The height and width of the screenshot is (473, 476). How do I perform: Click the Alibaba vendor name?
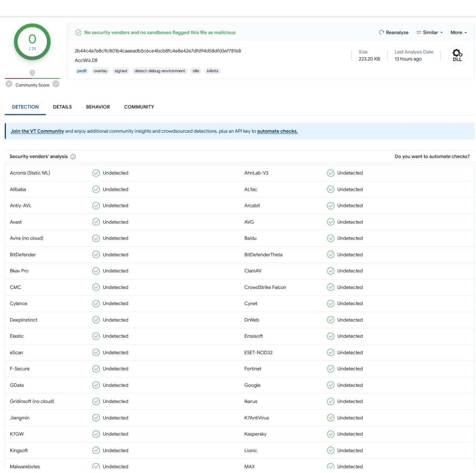click(x=18, y=189)
